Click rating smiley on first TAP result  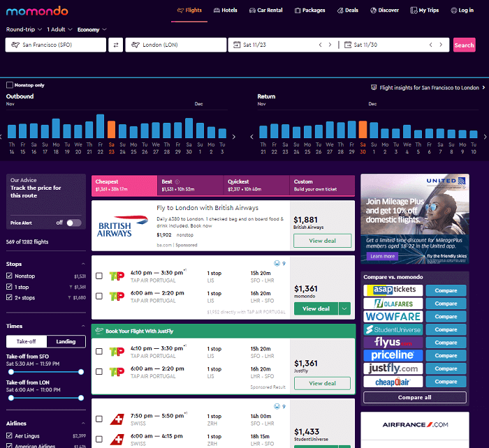[x=277, y=263]
